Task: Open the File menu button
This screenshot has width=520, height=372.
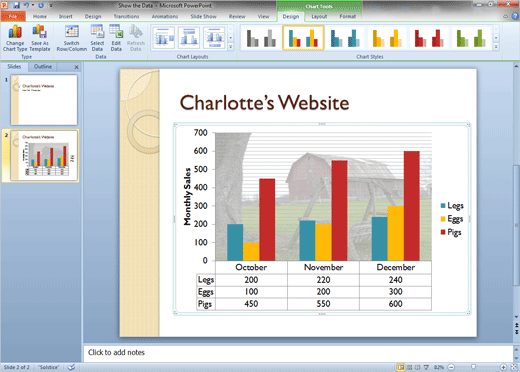Action: click(13, 16)
